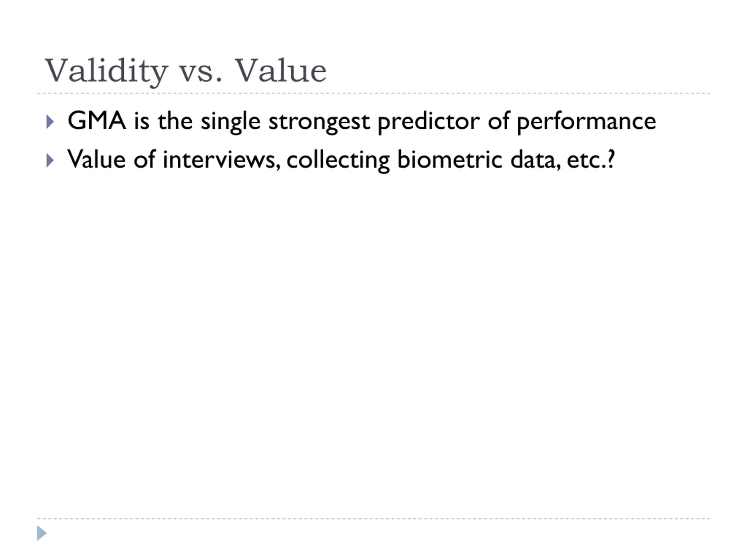Click the word GMA in first bullet

(97, 120)
